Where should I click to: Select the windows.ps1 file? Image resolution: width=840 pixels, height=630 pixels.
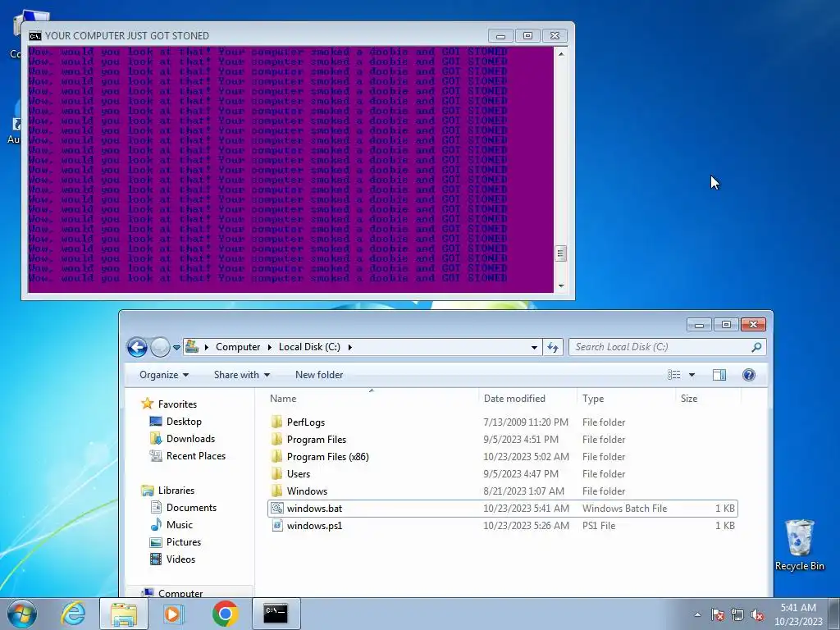tap(503, 526)
